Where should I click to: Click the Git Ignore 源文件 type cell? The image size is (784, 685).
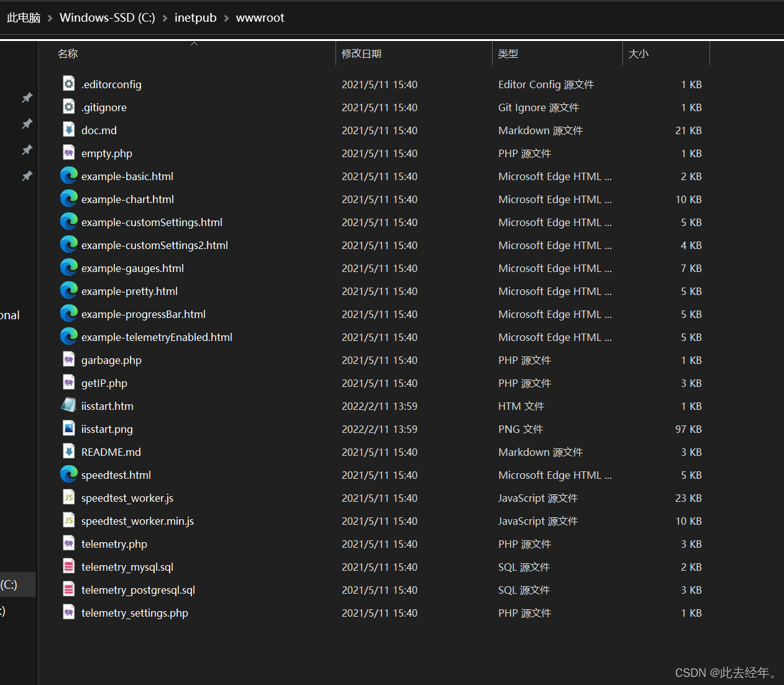(x=539, y=107)
